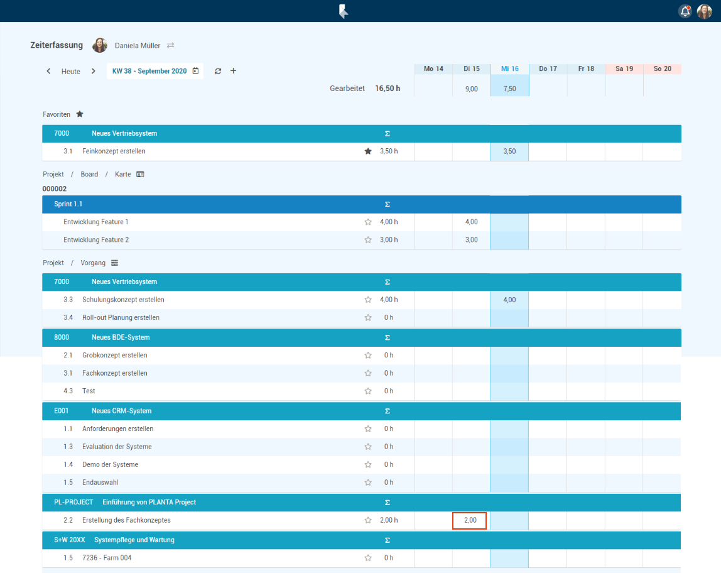This screenshot has width=721, height=588.
Task: Unfavorite Feinkonzept erstellen using the filled star
Action: click(x=368, y=151)
